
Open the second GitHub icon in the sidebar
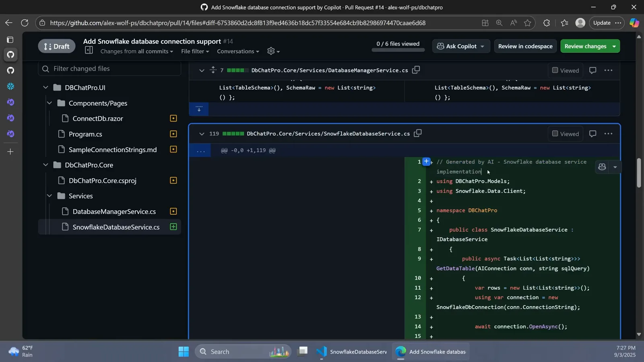coord(10,70)
